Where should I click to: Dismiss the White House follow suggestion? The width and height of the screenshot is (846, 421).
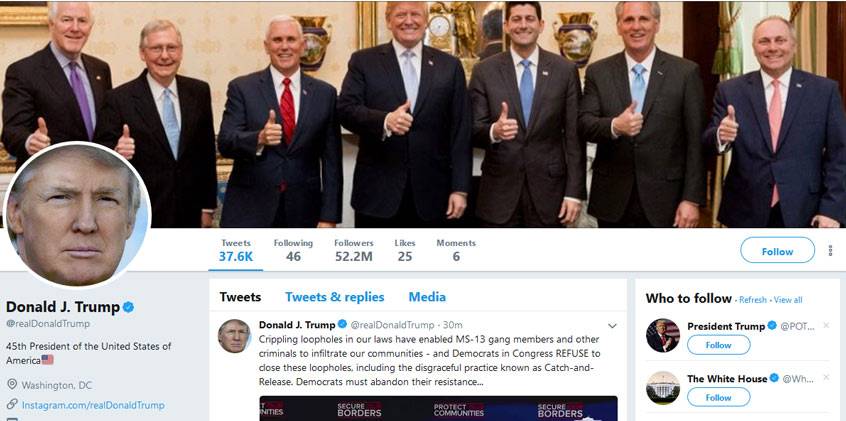point(825,378)
